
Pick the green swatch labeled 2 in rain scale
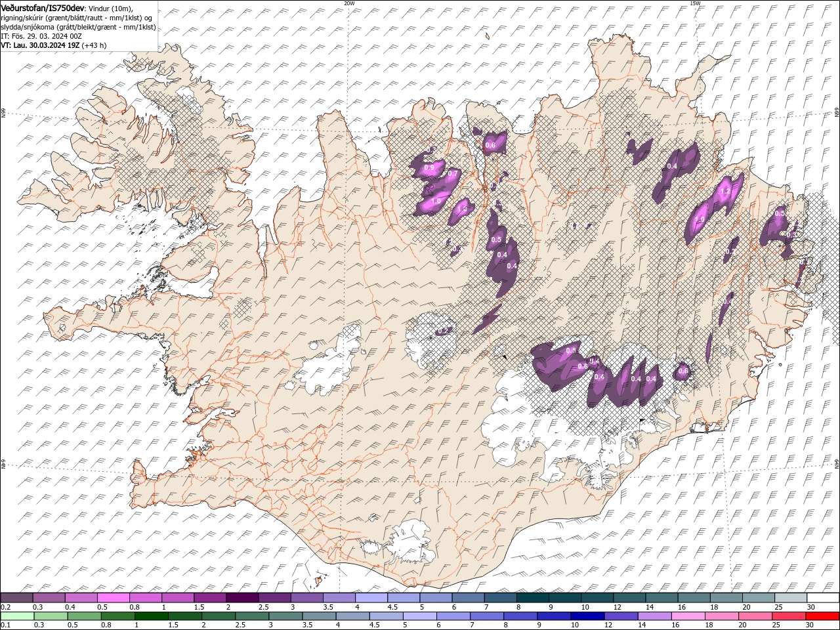point(218,616)
